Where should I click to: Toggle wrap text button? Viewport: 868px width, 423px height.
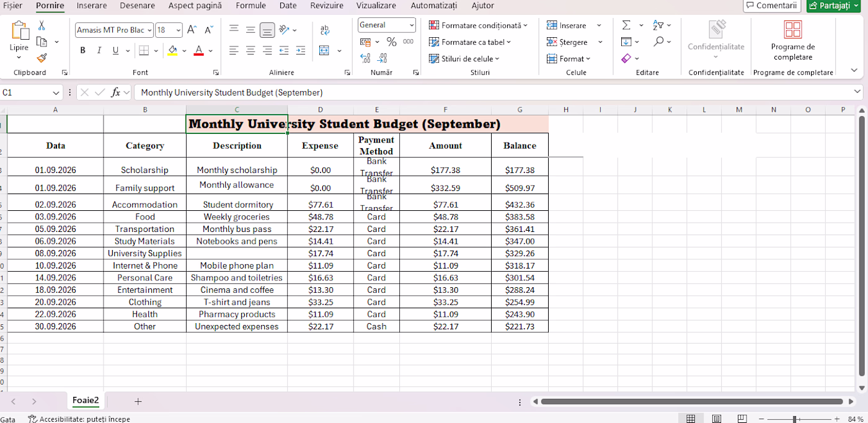click(x=325, y=30)
